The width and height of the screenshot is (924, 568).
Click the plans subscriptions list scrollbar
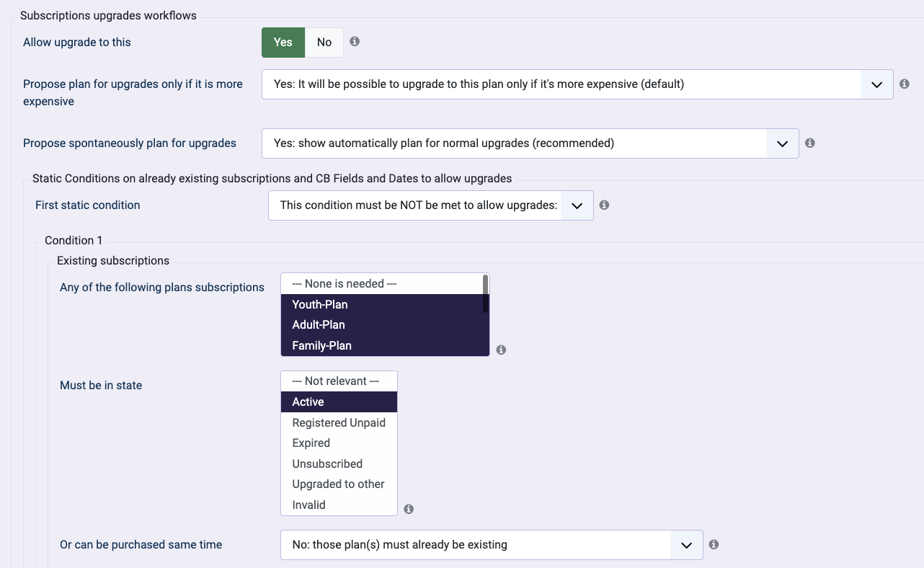click(486, 293)
